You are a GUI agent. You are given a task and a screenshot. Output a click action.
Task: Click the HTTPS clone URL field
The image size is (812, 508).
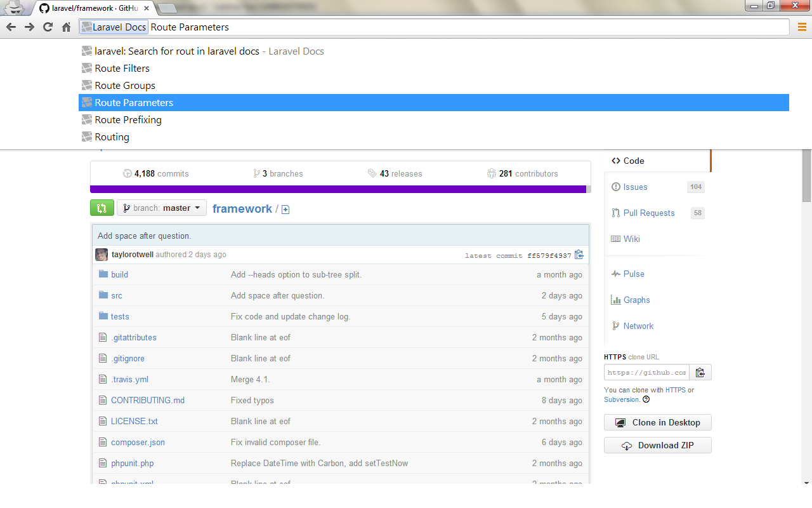[x=646, y=372]
